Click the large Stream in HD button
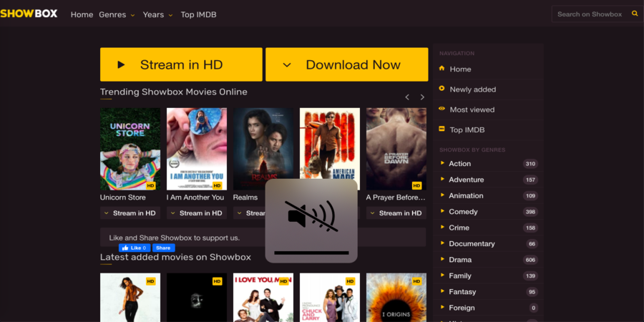This screenshot has width=644, height=322. tap(181, 64)
